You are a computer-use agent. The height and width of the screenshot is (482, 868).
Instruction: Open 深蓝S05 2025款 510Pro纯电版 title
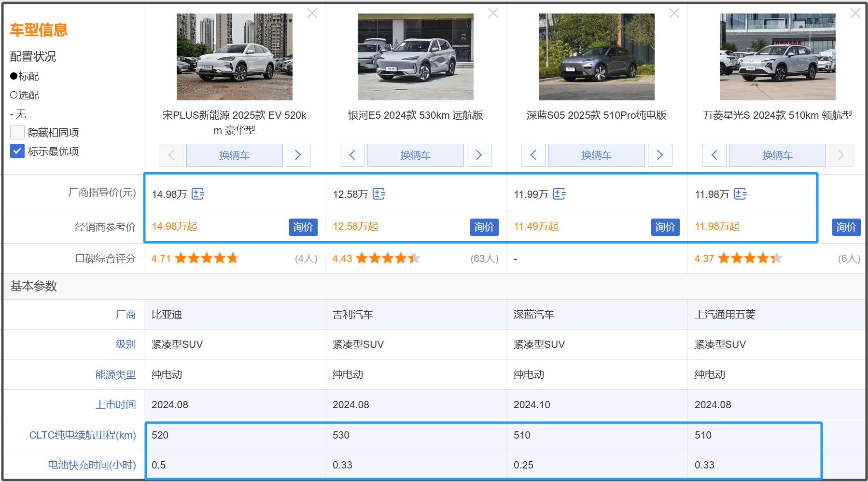[597, 115]
